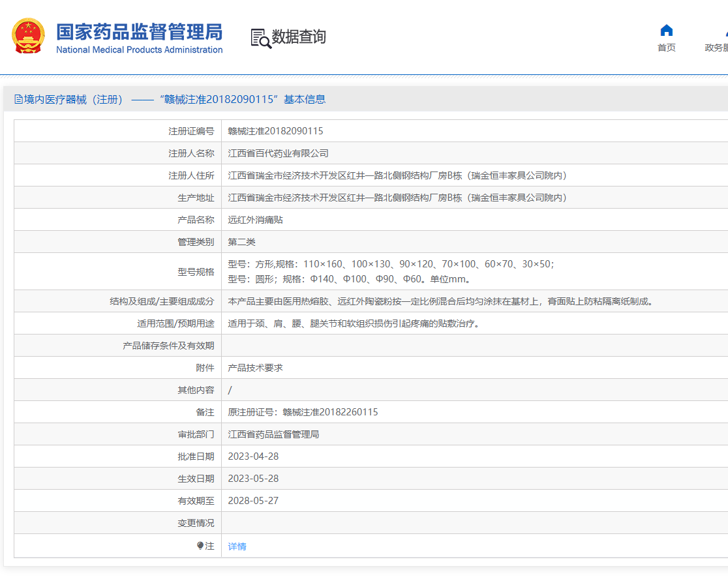
Task: Click the 境内医疗器械（注册）breadcrumb title
Action: pos(73,99)
